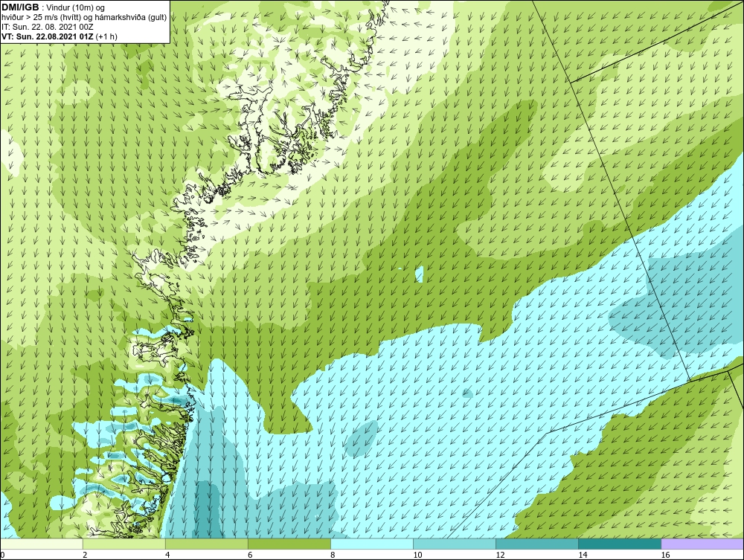Click the 8–10 m/s light cyan swatch
The height and width of the screenshot is (560, 744).
(x=371, y=544)
